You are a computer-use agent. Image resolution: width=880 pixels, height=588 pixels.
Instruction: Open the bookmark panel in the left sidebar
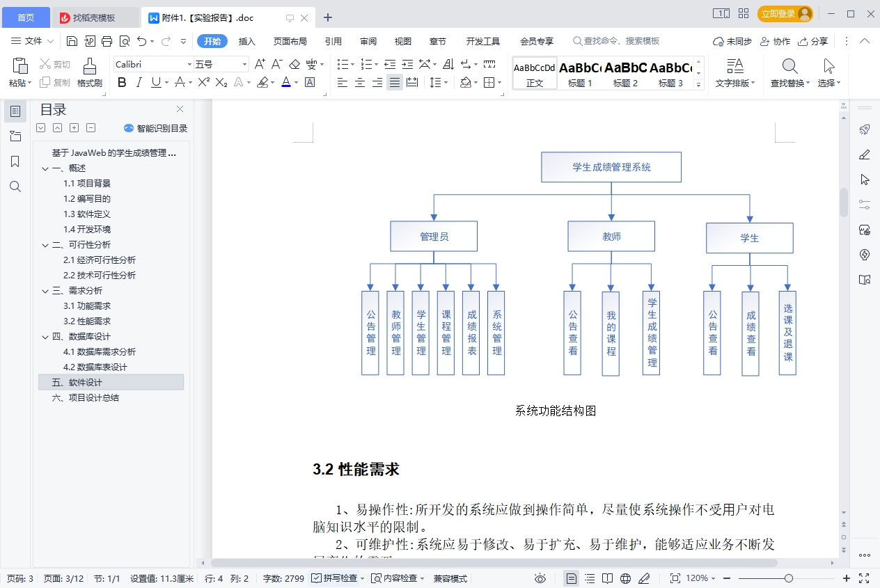[15, 160]
